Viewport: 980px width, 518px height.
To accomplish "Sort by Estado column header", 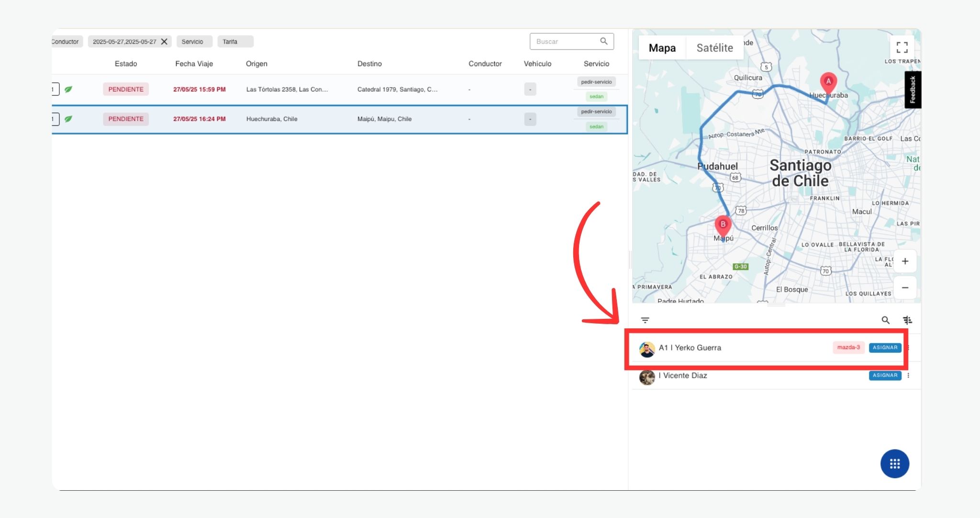I will pyautogui.click(x=126, y=64).
